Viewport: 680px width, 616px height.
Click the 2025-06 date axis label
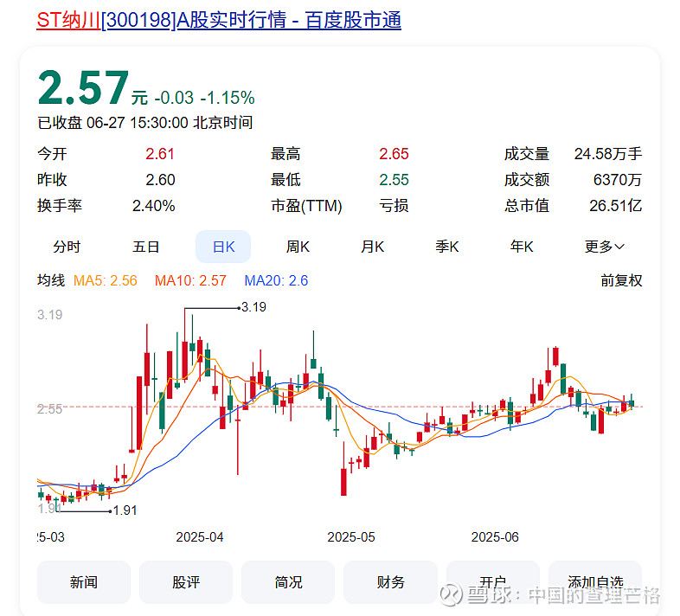click(x=495, y=537)
